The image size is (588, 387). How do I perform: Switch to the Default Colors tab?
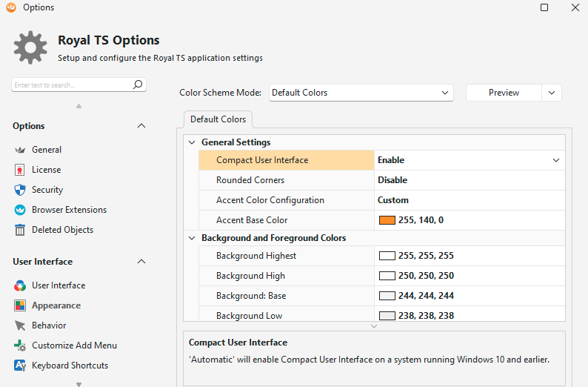[x=218, y=119]
